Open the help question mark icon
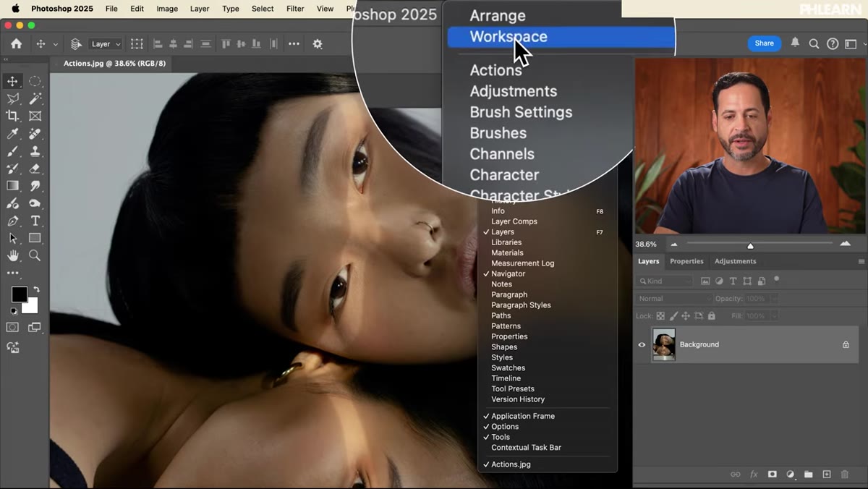The image size is (868, 489). coord(833,43)
